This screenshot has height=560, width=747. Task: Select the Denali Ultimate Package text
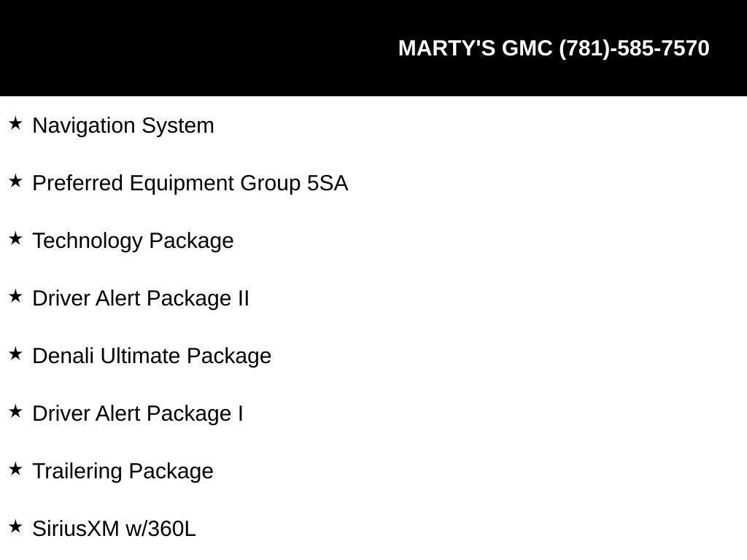click(x=152, y=356)
